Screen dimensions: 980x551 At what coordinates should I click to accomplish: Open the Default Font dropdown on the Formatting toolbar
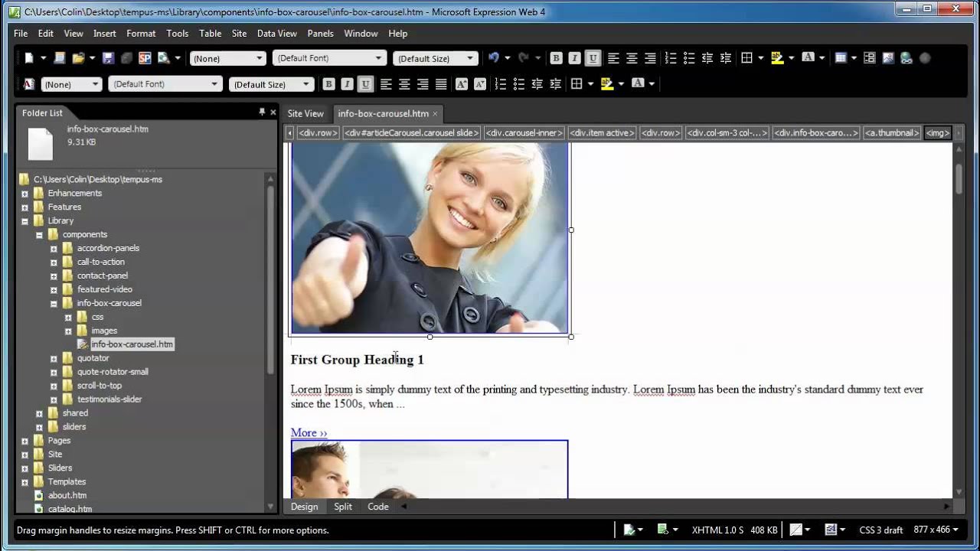[x=214, y=84]
